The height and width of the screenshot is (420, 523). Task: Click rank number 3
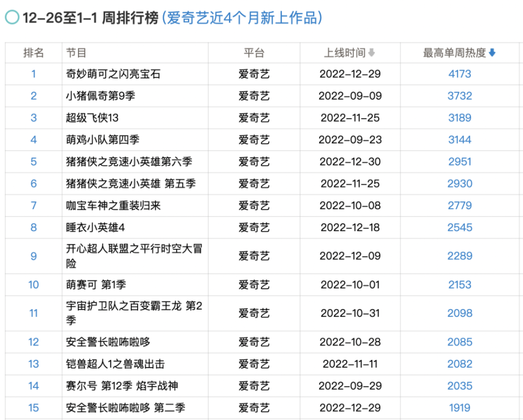33,118
